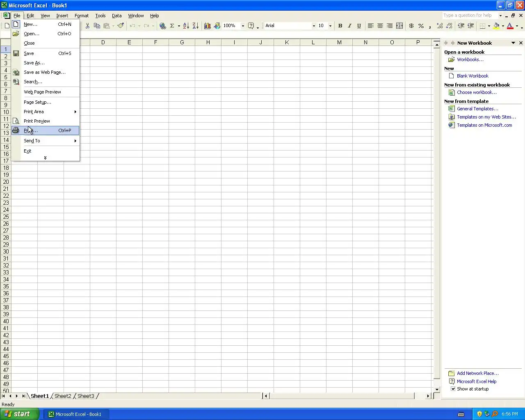Click the Copy icon in toolbar

[97, 25]
